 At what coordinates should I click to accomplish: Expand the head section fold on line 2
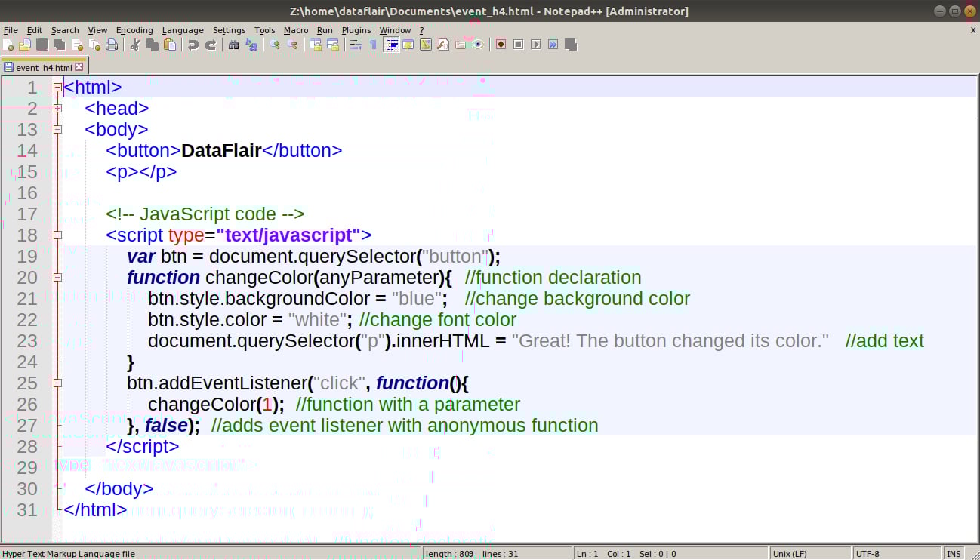[x=58, y=108]
